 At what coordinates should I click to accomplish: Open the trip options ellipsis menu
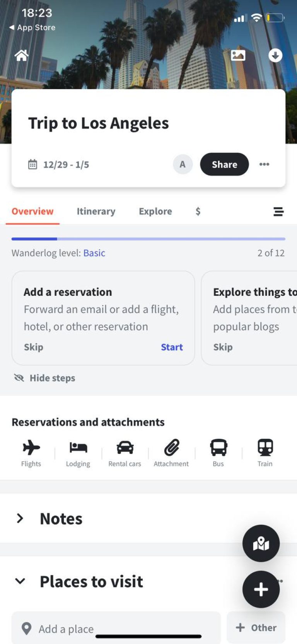[x=265, y=164]
